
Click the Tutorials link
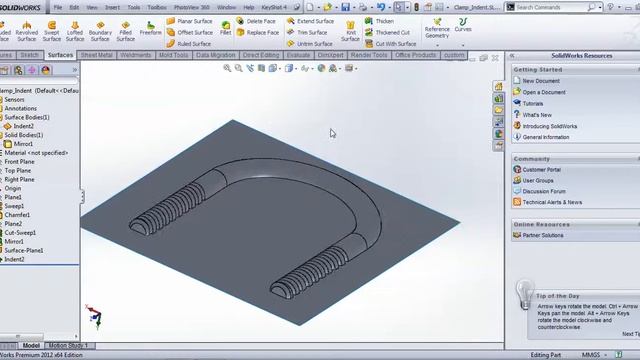point(533,104)
